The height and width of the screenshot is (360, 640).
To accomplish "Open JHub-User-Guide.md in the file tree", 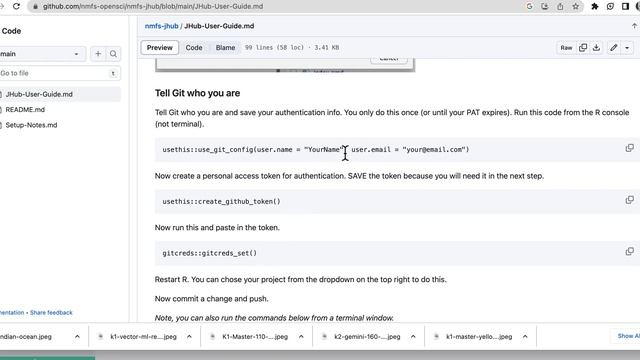I will (39, 94).
